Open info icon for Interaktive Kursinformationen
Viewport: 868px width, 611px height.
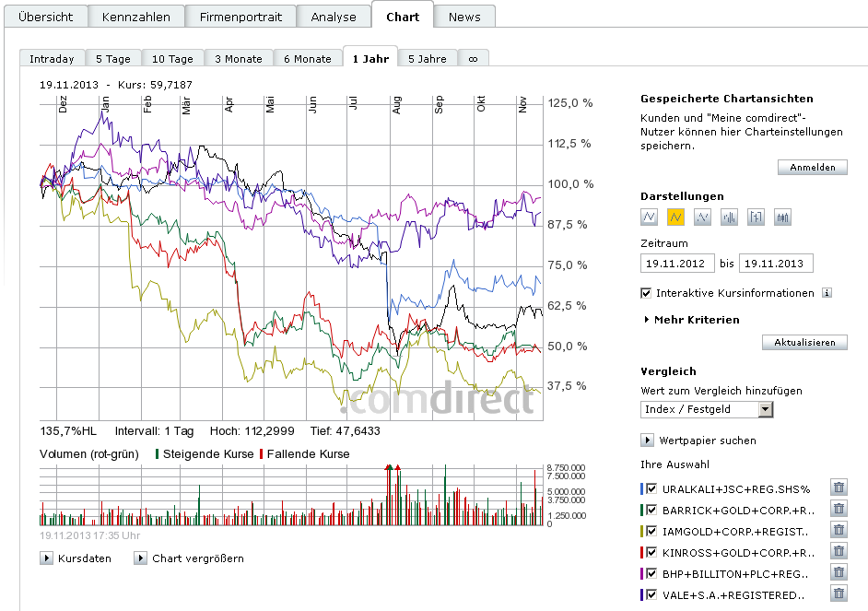[827, 293]
